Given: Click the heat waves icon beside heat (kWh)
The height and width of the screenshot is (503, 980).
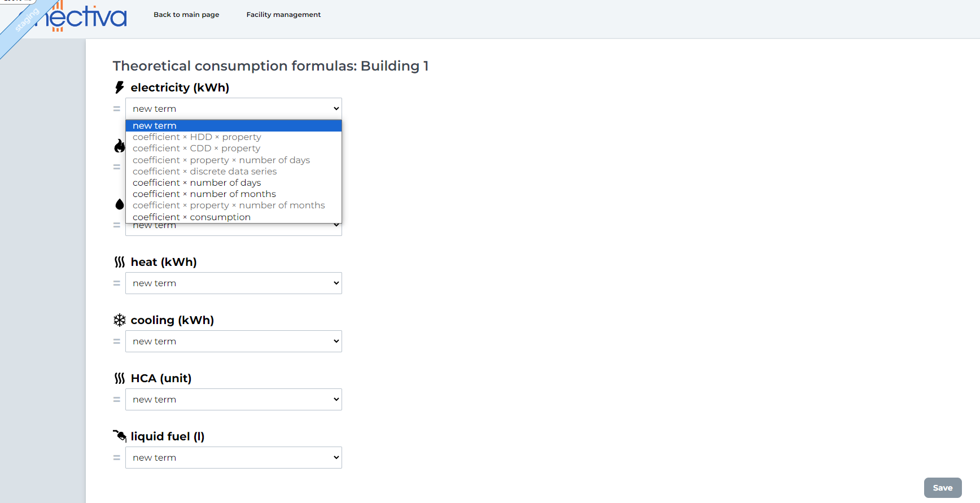Looking at the screenshot, I should coord(119,262).
